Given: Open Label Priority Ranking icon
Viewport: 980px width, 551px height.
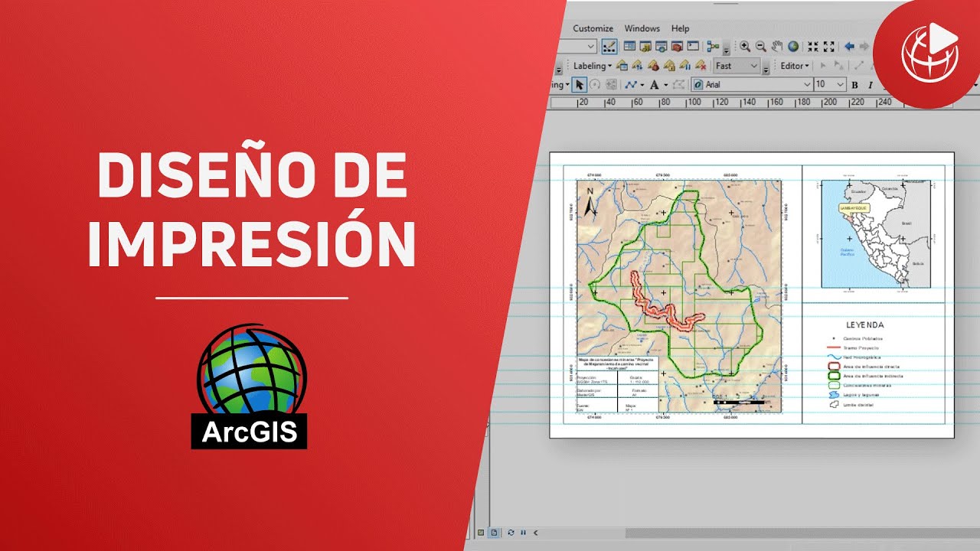Looking at the screenshot, I should coord(637,66).
